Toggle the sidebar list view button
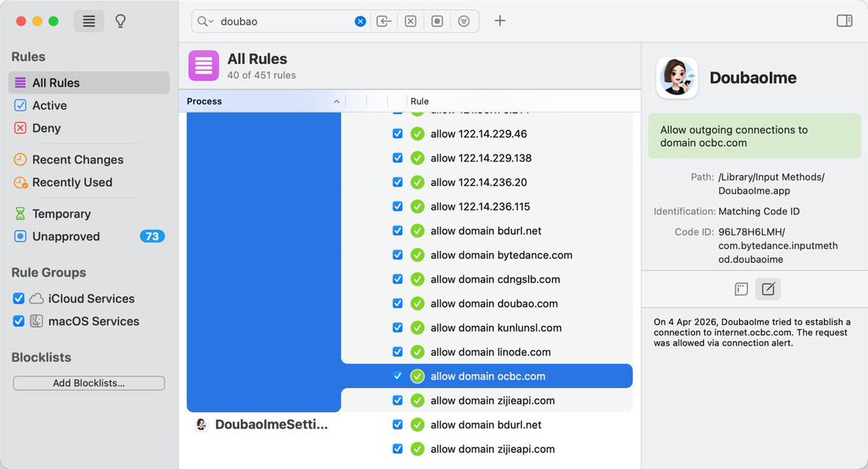The height and width of the screenshot is (469, 868). [x=89, y=21]
